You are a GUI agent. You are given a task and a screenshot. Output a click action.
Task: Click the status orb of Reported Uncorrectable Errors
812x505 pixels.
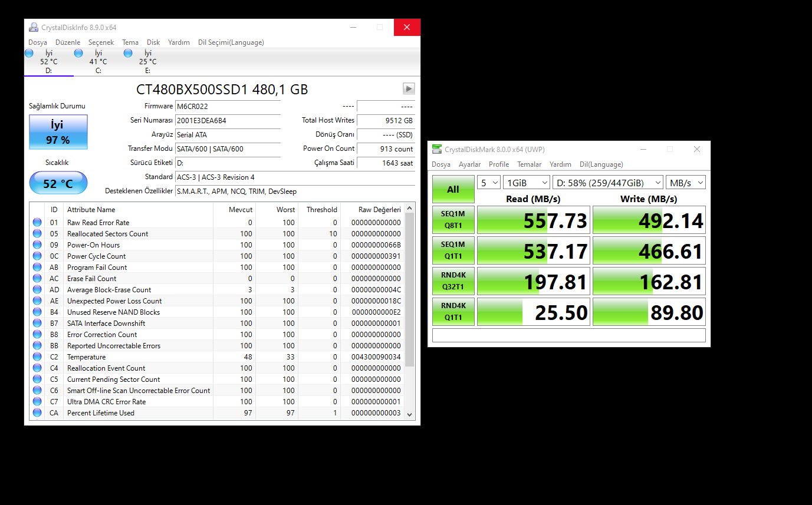37,345
